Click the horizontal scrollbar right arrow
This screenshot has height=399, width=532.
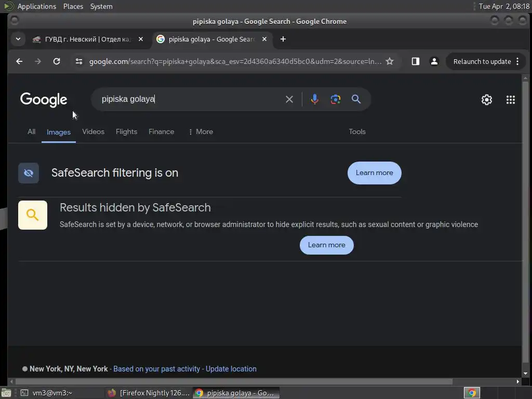click(518, 381)
